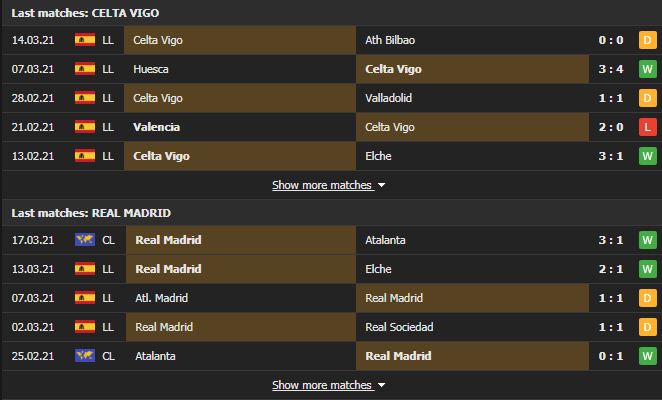Click the orange D badge on the Ath Bilbao match
Image resolution: width=662 pixels, height=400 pixels.
[x=647, y=40]
